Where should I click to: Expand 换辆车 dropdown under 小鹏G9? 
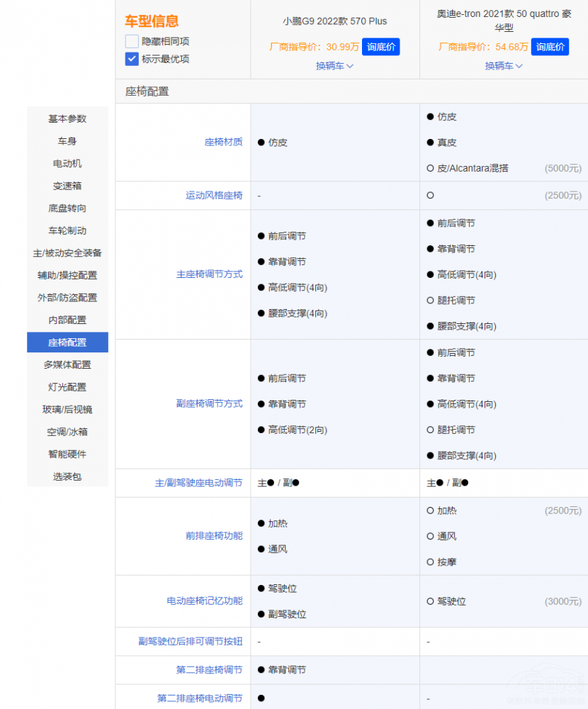pos(334,66)
